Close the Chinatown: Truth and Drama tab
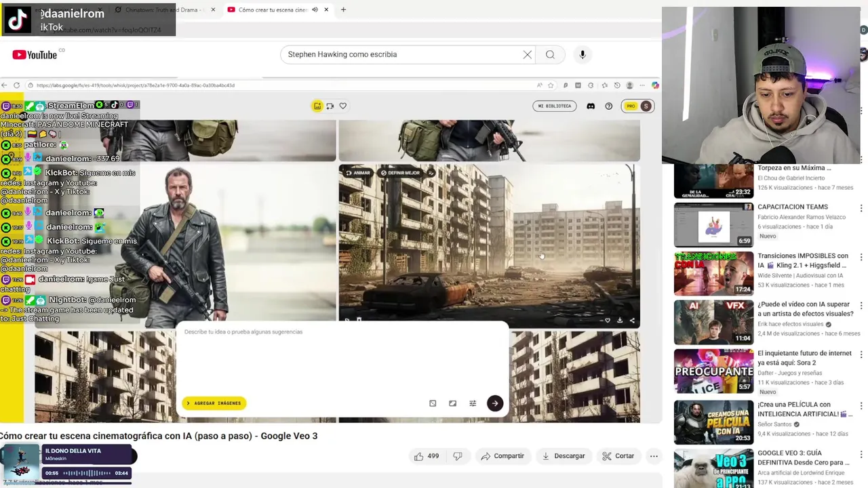868x488 pixels. 213,9
